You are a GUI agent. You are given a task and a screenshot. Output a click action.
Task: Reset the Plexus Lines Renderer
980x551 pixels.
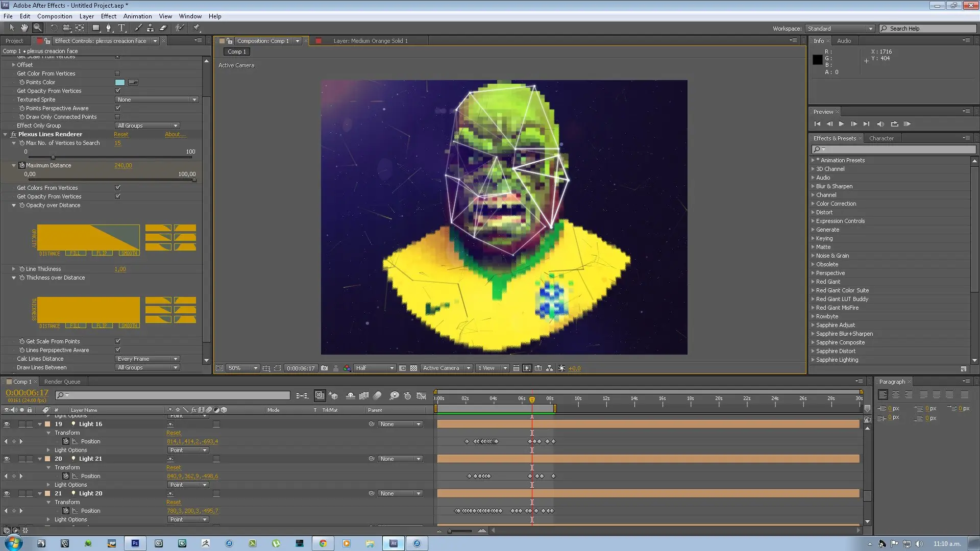point(121,134)
